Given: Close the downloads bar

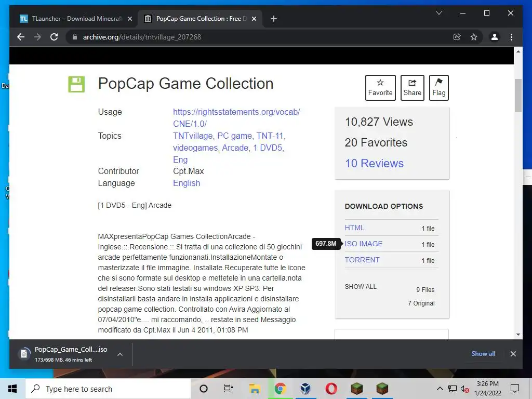Looking at the screenshot, I should tap(513, 354).
